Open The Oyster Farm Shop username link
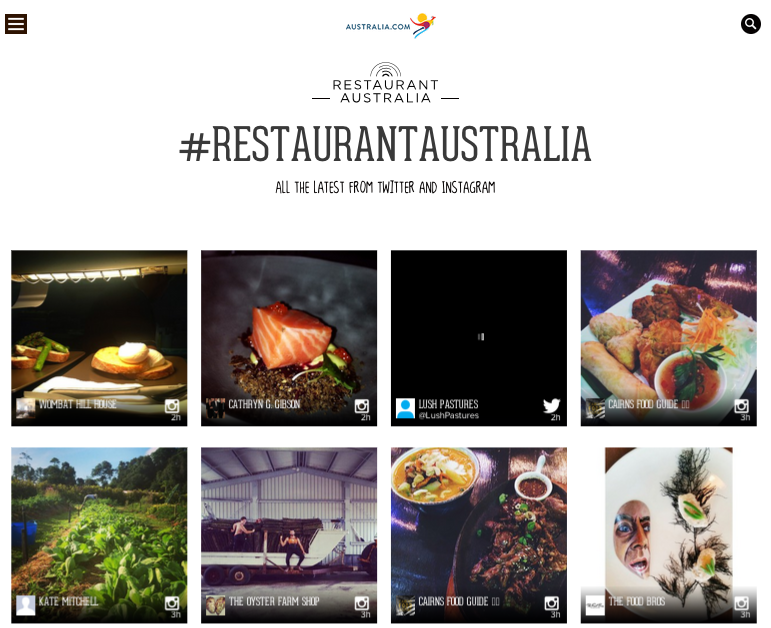Screen dimensions: 771x628 coord(274,601)
